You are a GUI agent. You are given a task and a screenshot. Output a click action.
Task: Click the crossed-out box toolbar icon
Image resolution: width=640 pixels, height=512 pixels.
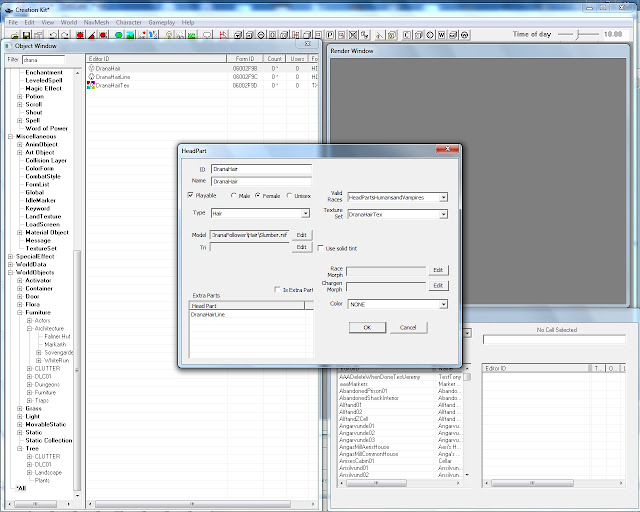(x=353, y=35)
